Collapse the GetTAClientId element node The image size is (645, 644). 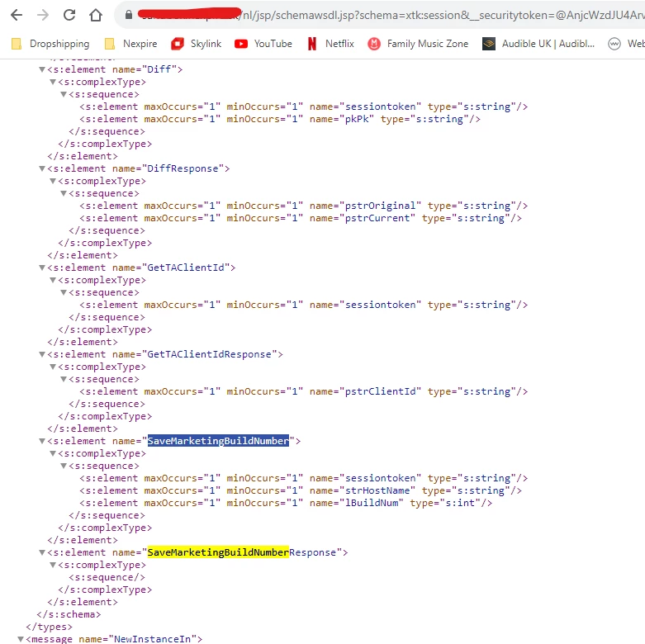(42, 268)
